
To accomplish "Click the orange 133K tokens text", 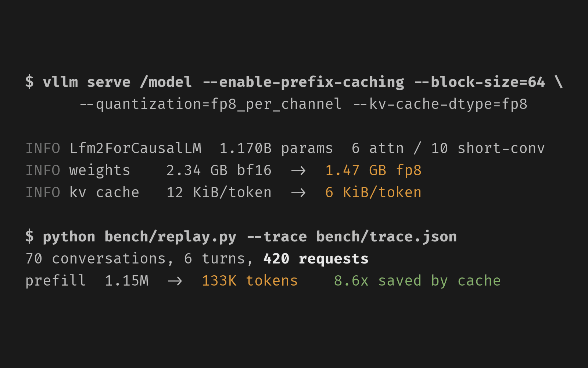I will point(250,281).
